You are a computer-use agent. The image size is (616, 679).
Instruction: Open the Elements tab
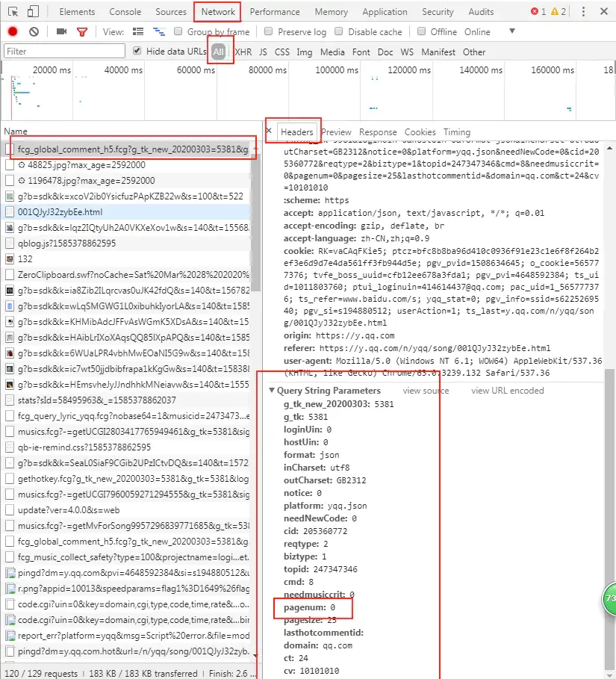(77, 12)
